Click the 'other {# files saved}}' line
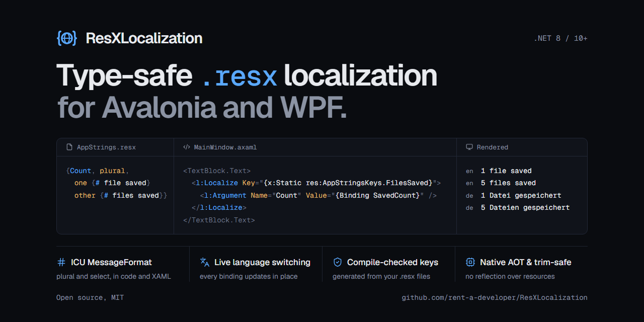Screen dimensions: 644x322 121,195
